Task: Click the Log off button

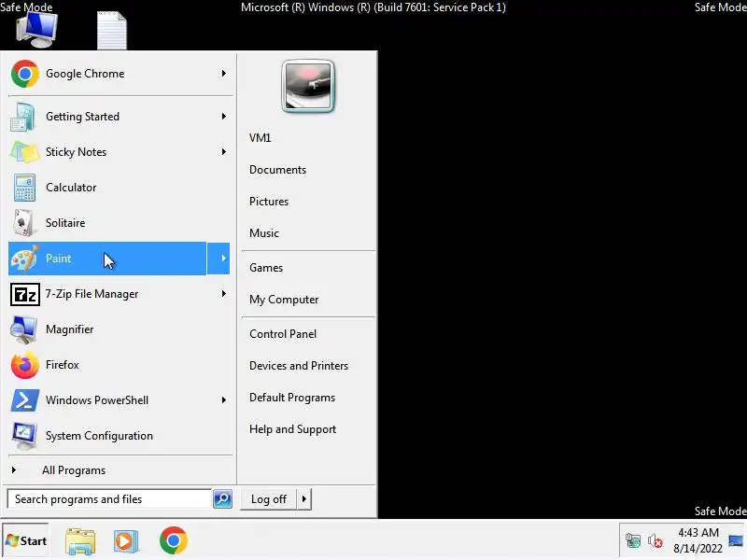Action: coord(269,499)
